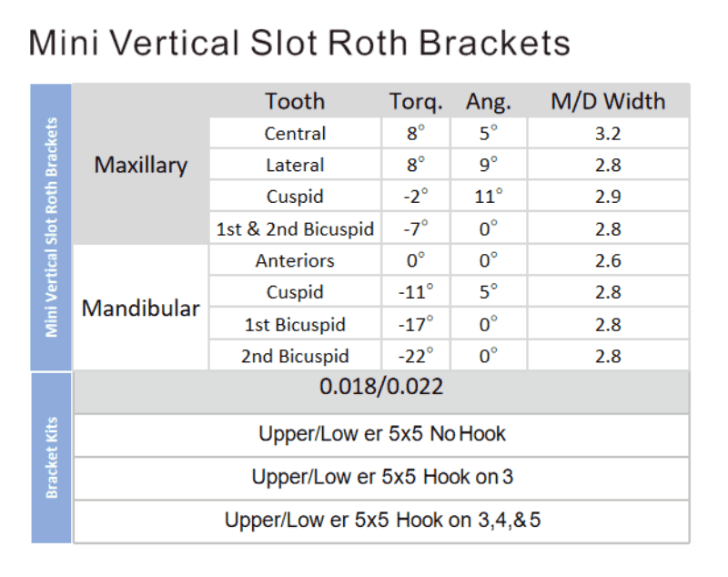Screen dimensions: 728x577
Task: Click the blue Bracket Kits side label
Action: pos(51,458)
